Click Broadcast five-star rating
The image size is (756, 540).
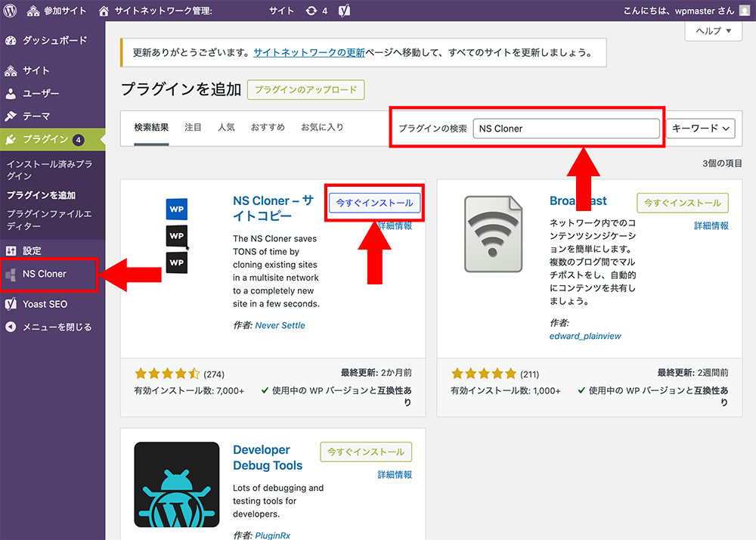(x=484, y=374)
